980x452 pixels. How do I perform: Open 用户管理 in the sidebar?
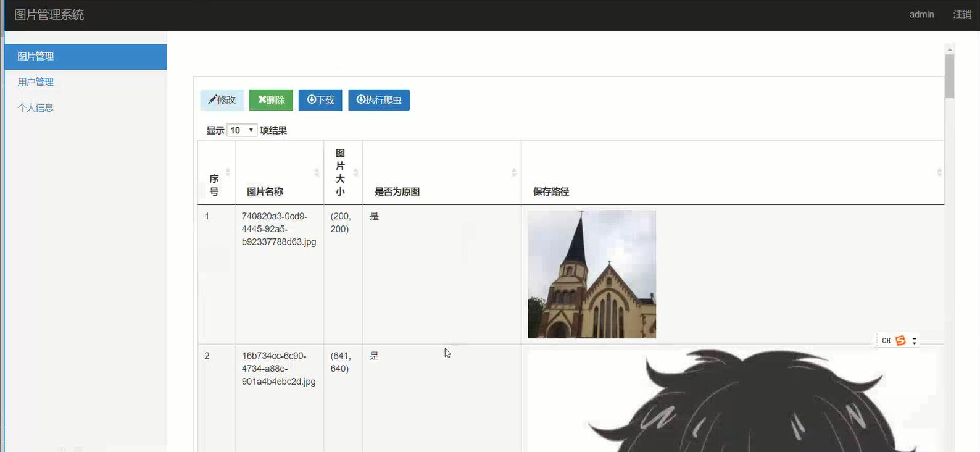coord(35,82)
